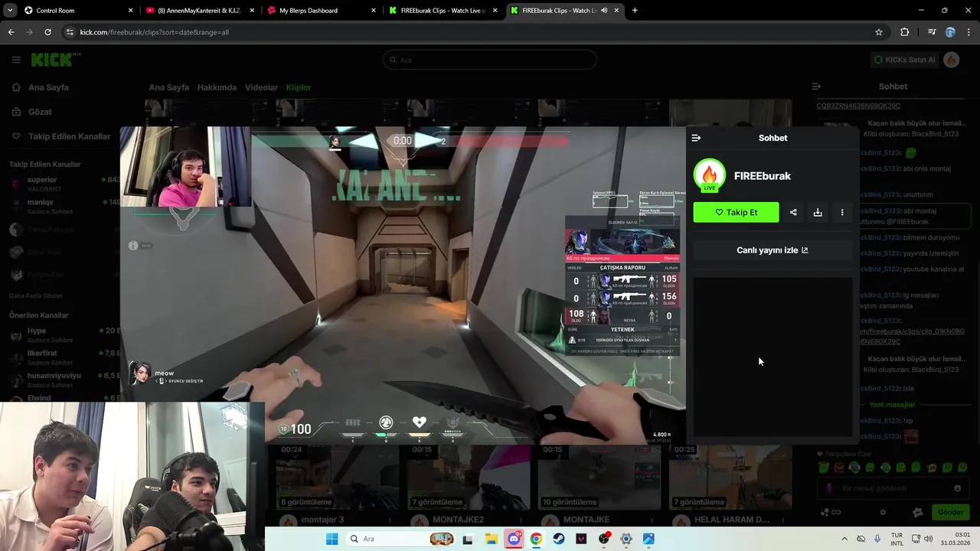Open Valorant icon in taskbar
980x551 pixels.
click(581, 539)
